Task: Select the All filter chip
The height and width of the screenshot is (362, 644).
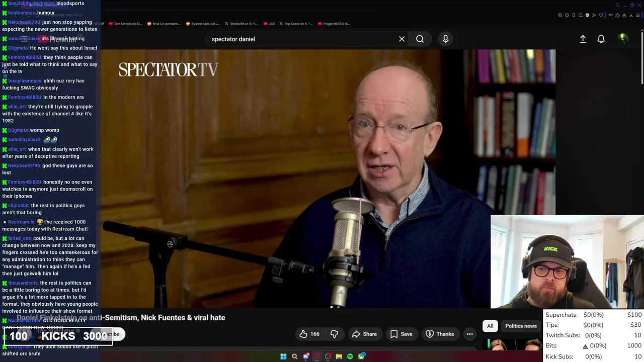Action: 490,326
